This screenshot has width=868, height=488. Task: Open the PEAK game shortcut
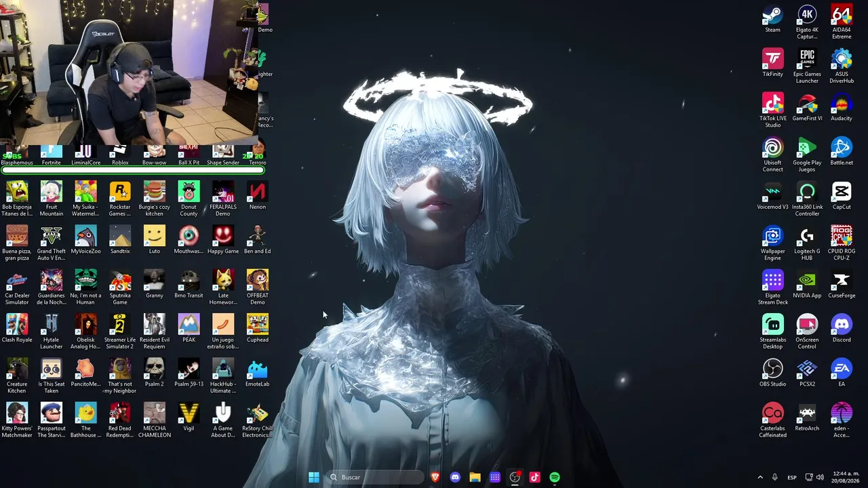click(189, 328)
